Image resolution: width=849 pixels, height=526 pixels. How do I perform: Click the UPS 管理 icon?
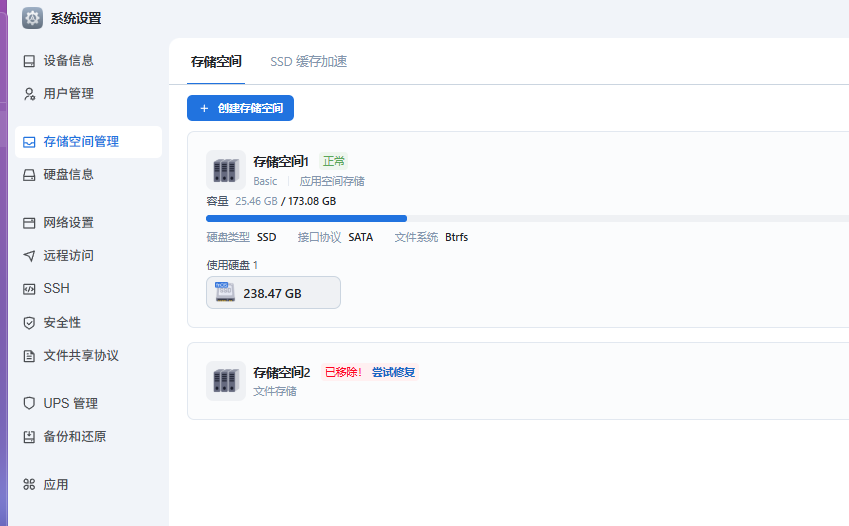[29, 404]
